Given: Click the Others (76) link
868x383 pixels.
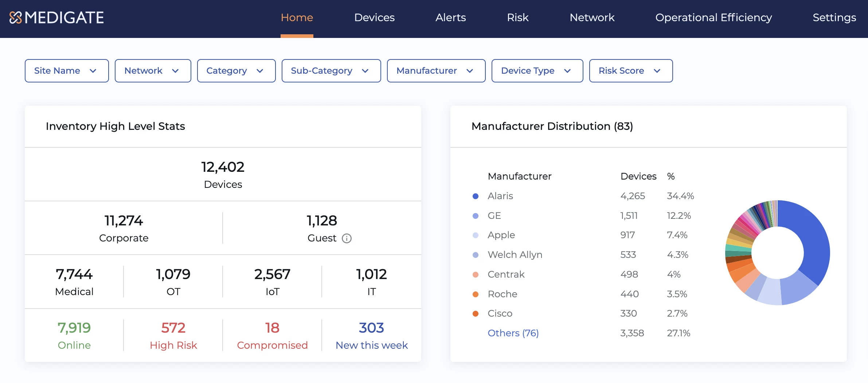Looking at the screenshot, I should point(513,333).
